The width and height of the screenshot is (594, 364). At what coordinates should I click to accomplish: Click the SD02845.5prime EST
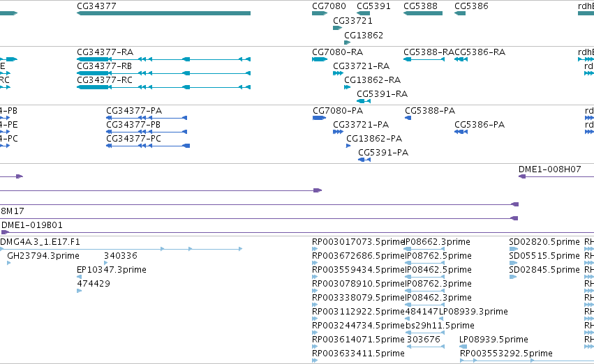[513, 277]
